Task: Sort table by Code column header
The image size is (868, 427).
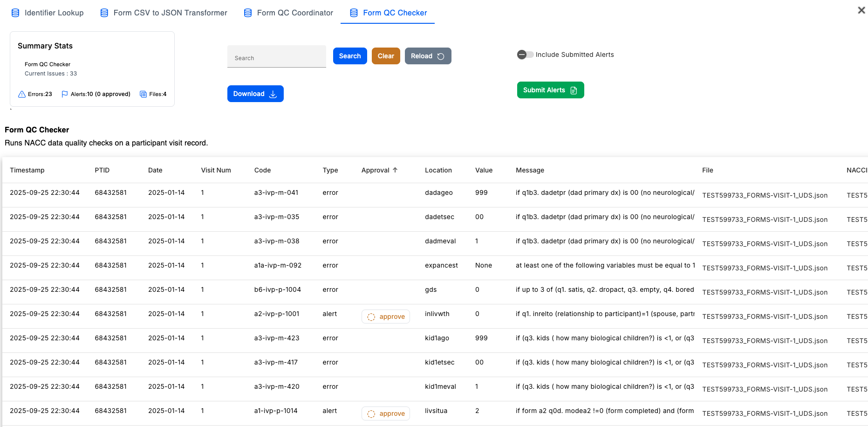Action: tap(262, 170)
